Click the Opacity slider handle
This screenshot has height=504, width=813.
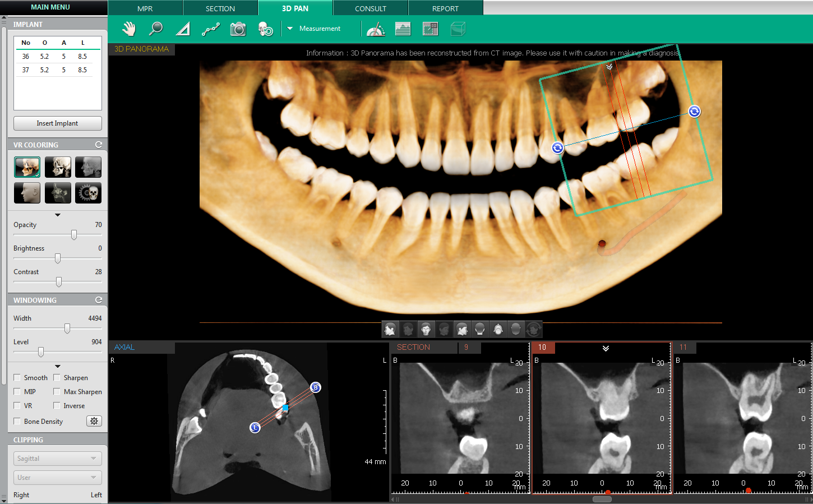(74, 235)
